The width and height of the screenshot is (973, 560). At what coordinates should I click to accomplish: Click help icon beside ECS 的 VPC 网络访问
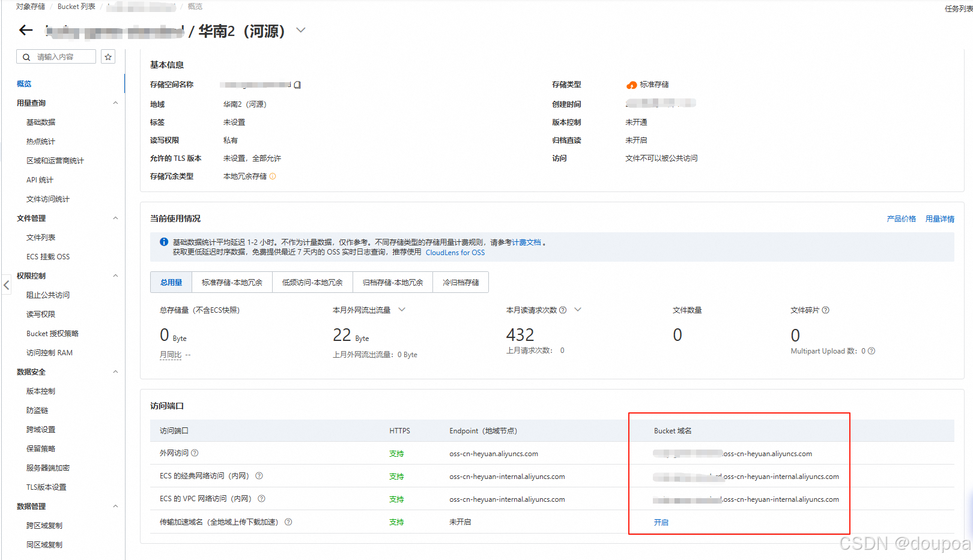pos(261,499)
